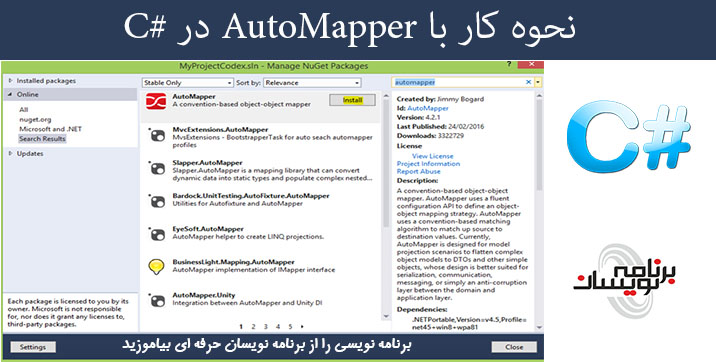Select nuget.org source
Image resolution: width=716 pixels, height=362 pixels.
pos(35,120)
